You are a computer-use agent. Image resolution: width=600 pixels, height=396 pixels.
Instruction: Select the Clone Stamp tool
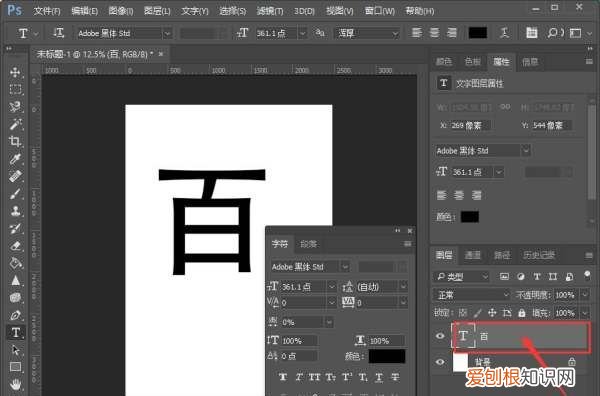coord(15,211)
